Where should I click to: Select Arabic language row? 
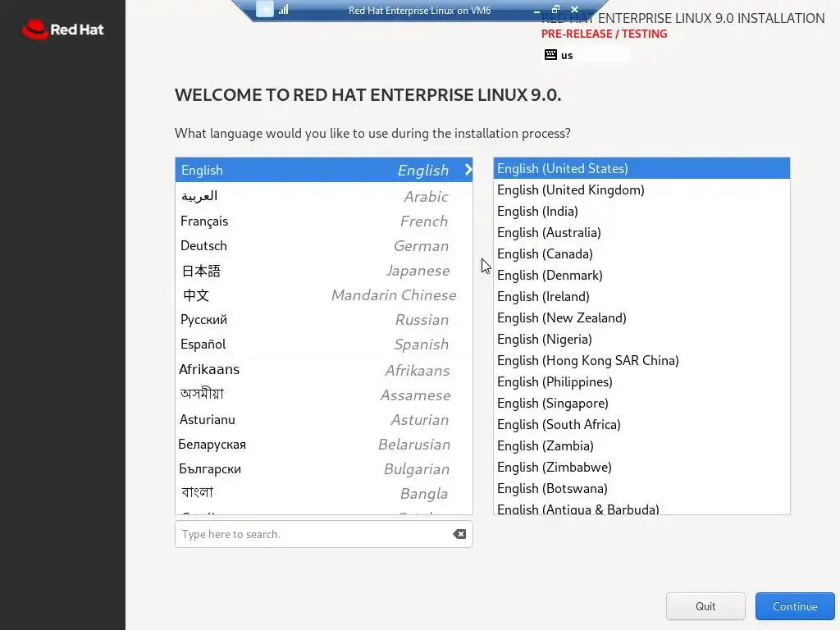pyautogui.click(x=323, y=196)
